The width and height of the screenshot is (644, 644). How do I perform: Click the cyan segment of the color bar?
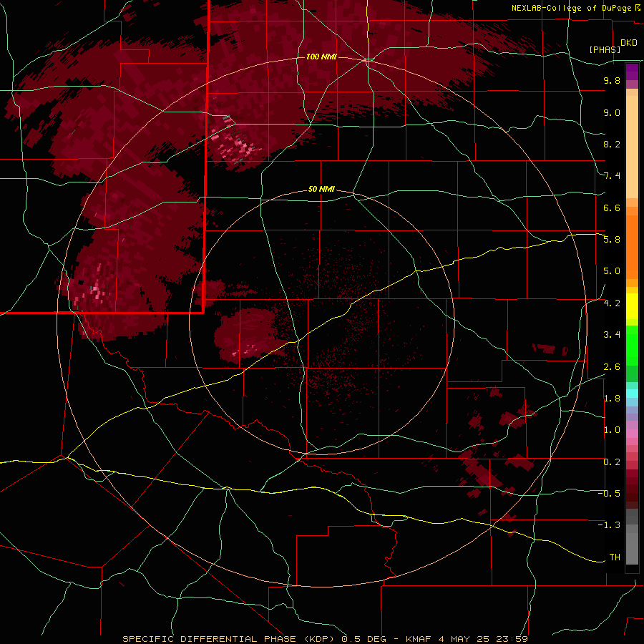[632, 394]
